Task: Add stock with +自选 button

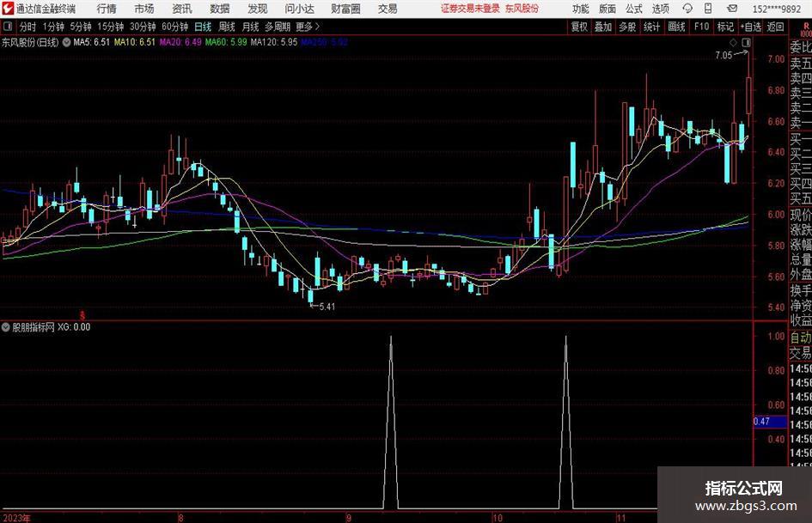Action: click(x=751, y=27)
